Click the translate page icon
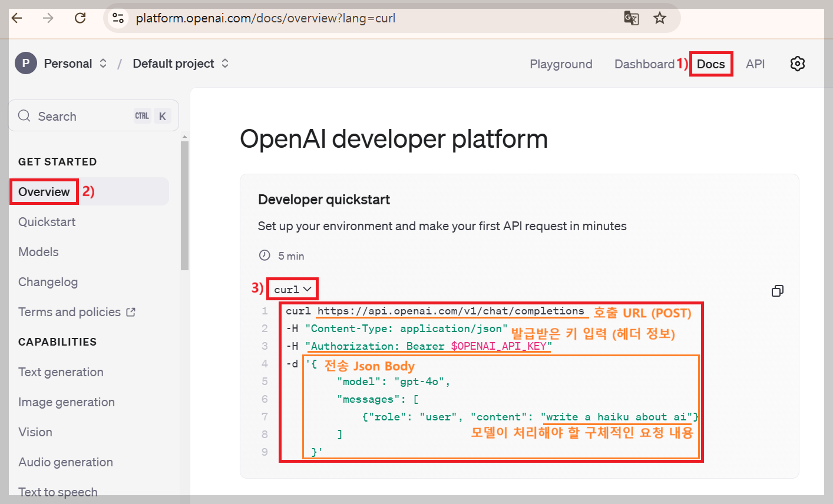 pyautogui.click(x=631, y=18)
